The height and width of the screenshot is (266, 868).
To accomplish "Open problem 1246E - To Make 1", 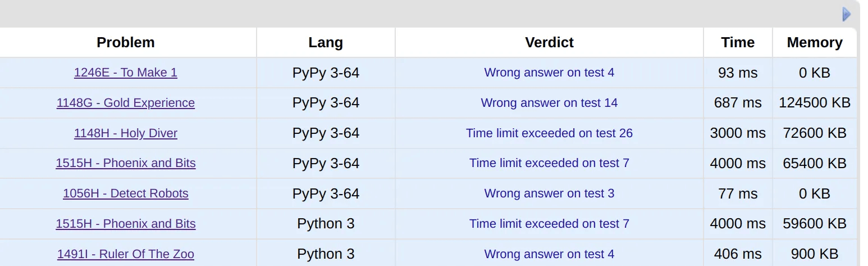I will (126, 73).
